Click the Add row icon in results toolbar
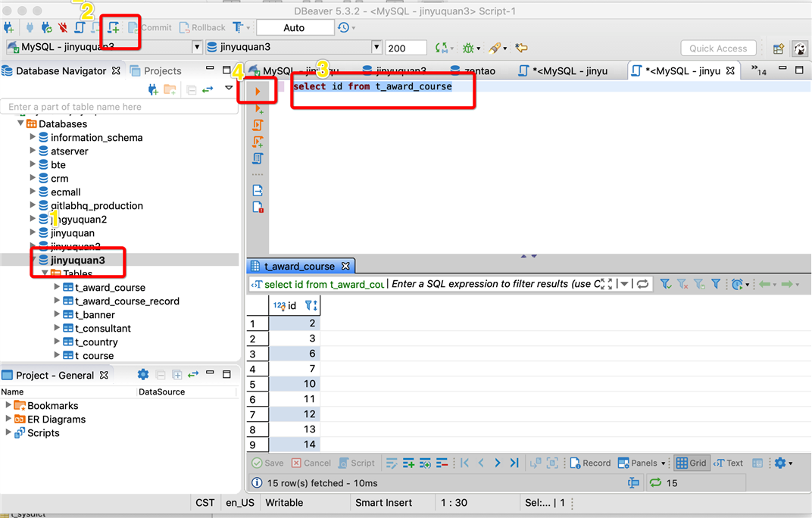Image resolution: width=812 pixels, height=518 pixels. [x=408, y=463]
